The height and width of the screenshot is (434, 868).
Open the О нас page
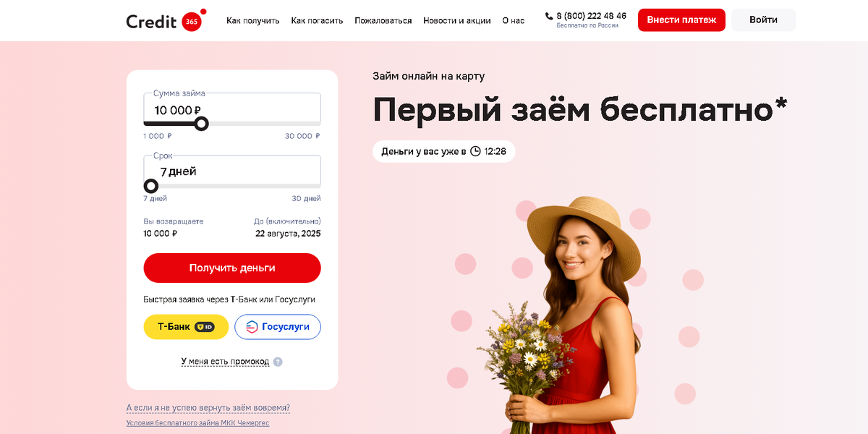coord(514,20)
